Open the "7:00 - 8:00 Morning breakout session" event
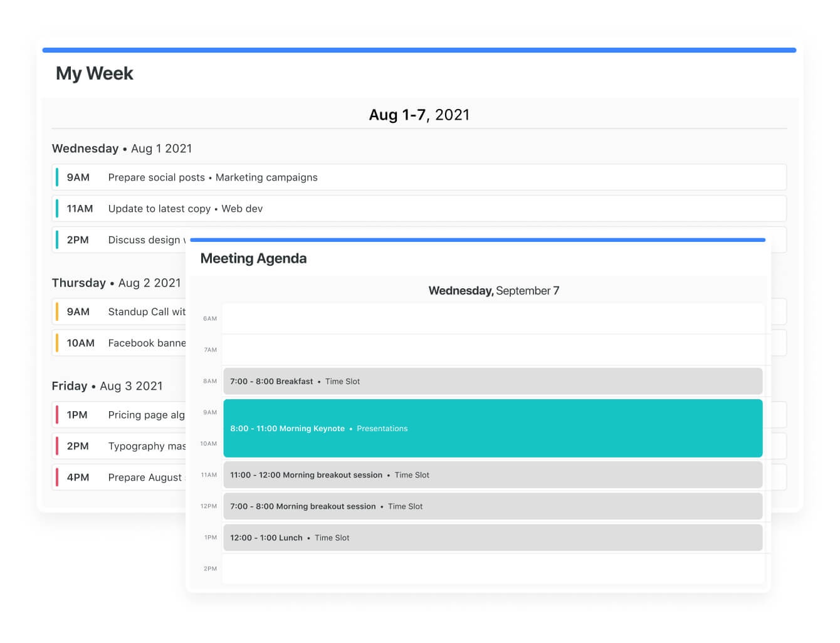840x643 pixels. tap(493, 506)
